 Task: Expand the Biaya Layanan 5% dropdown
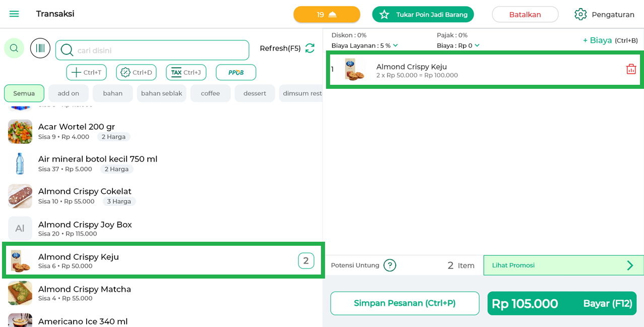(x=396, y=45)
